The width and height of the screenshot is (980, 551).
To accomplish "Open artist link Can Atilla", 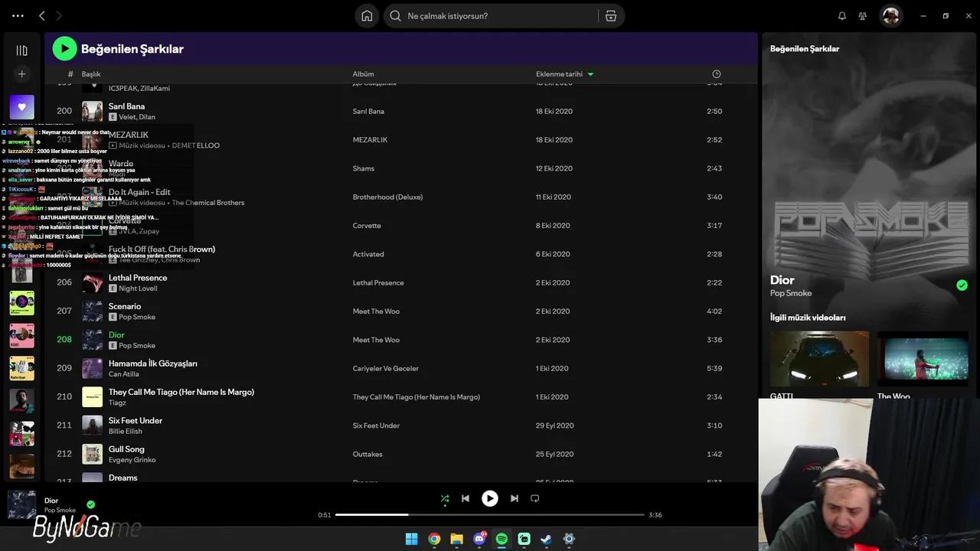I will click(x=124, y=374).
